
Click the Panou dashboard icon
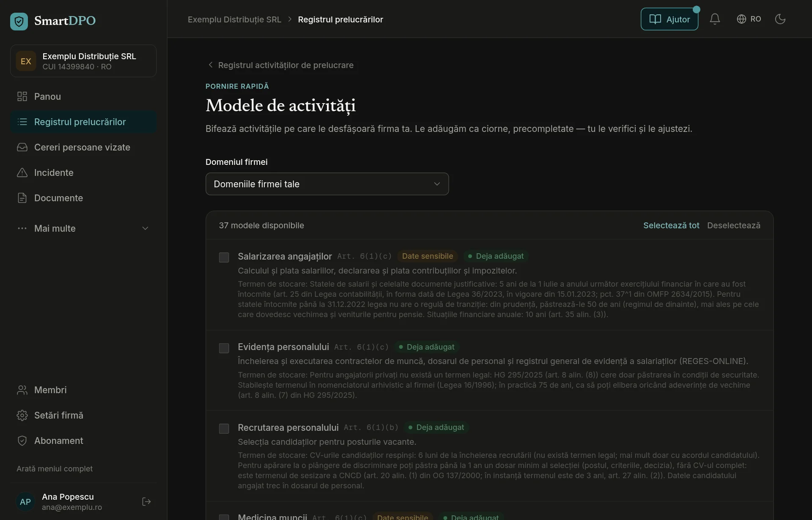22,96
